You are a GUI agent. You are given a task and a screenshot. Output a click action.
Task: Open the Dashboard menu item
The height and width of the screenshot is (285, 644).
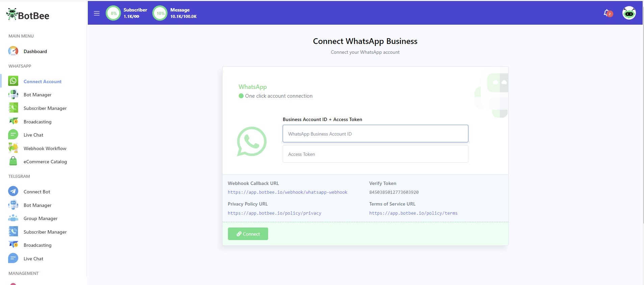point(35,51)
